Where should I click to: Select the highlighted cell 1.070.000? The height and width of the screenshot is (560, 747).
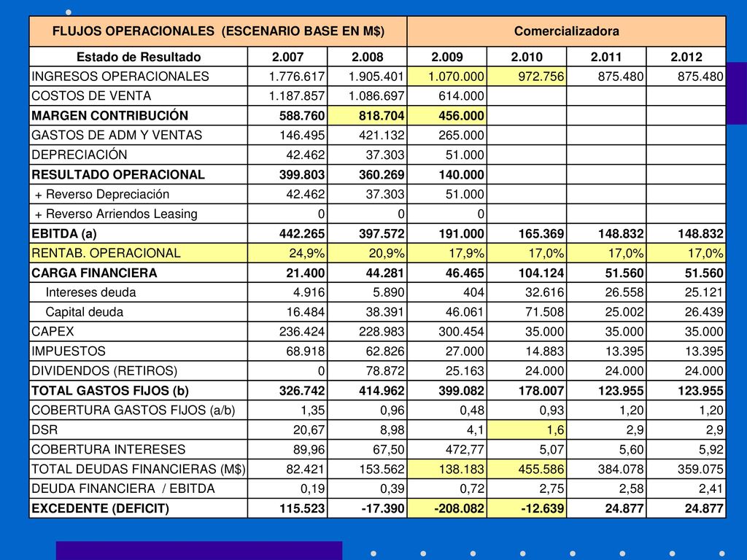click(447, 77)
